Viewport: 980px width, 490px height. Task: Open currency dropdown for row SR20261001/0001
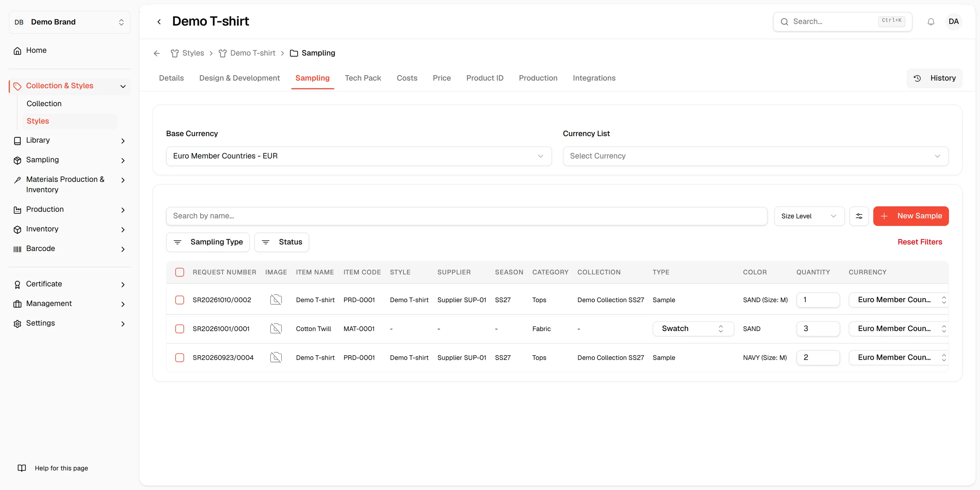(898, 329)
